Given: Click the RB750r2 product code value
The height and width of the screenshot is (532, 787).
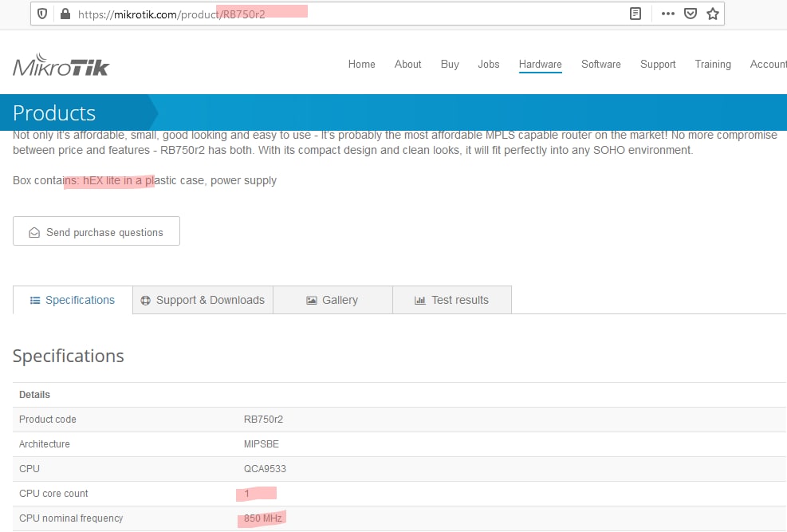Looking at the screenshot, I should [263, 419].
